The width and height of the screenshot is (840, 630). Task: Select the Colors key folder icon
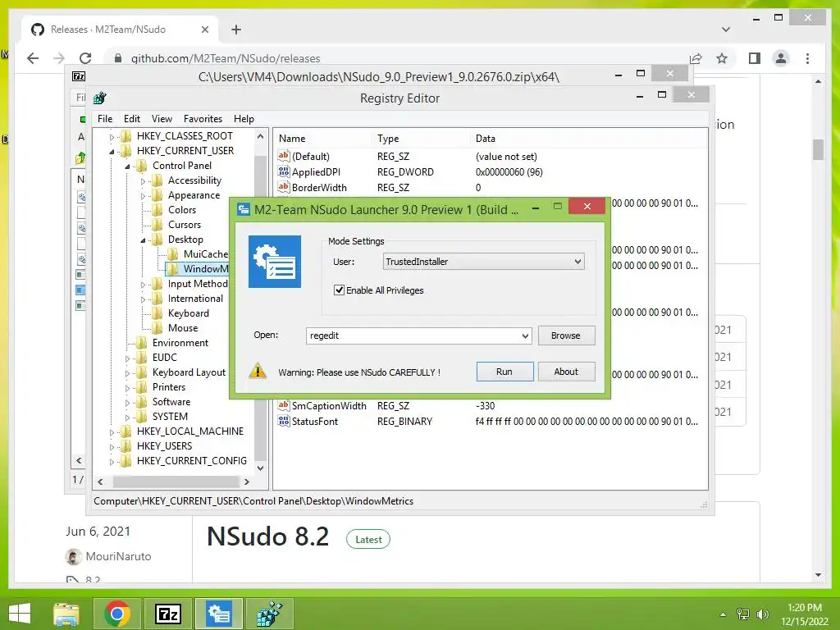[157, 210]
